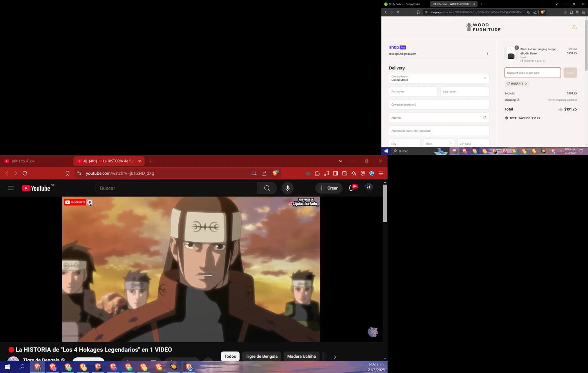Select the 'Madara Uchiha' filter chip
588x373 pixels.
coord(301,356)
